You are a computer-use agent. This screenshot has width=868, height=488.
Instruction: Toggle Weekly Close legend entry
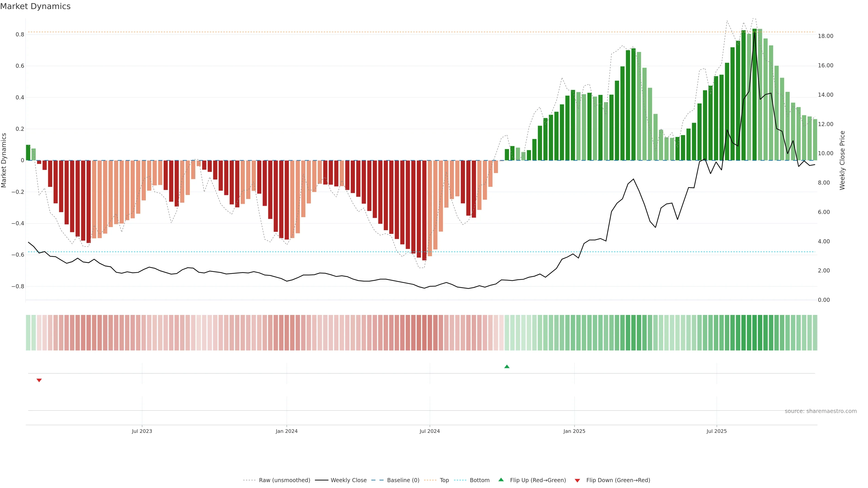tap(348, 480)
